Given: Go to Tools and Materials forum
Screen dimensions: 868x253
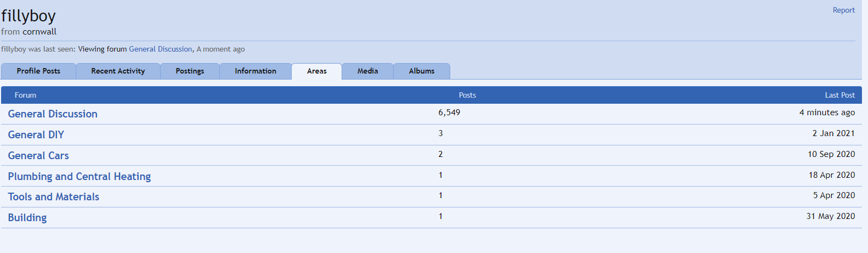Looking at the screenshot, I should (x=53, y=197).
